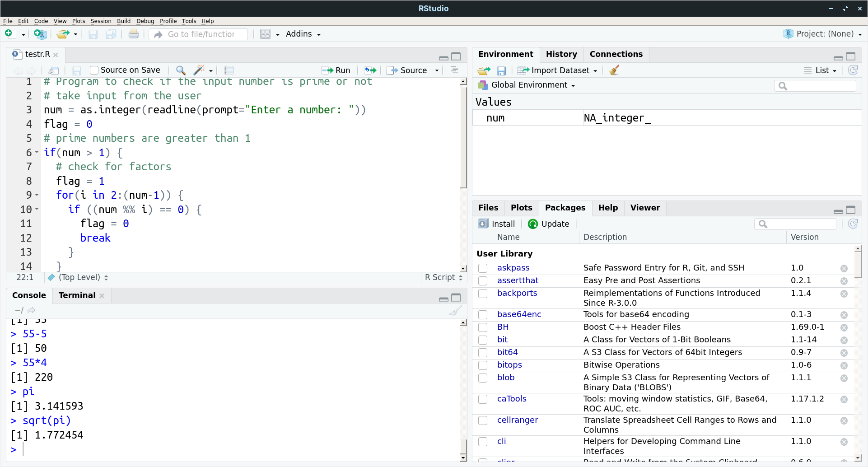Open the Project: (None) dropdown

(823, 34)
